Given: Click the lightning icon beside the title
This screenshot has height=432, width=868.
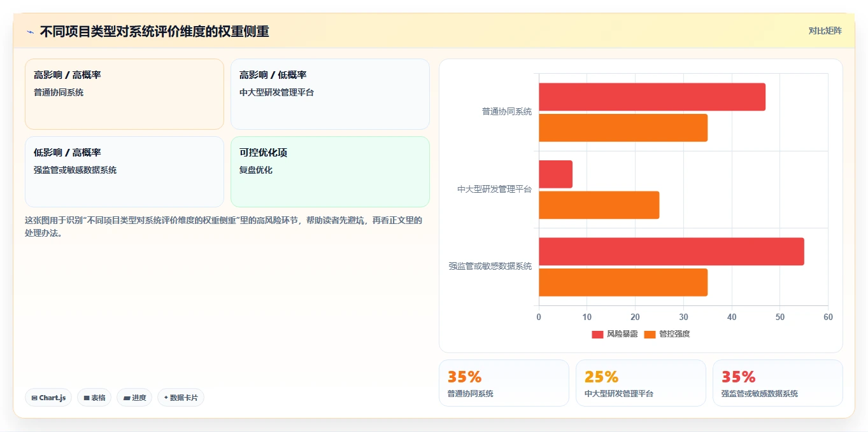Looking at the screenshot, I should (30, 31).
